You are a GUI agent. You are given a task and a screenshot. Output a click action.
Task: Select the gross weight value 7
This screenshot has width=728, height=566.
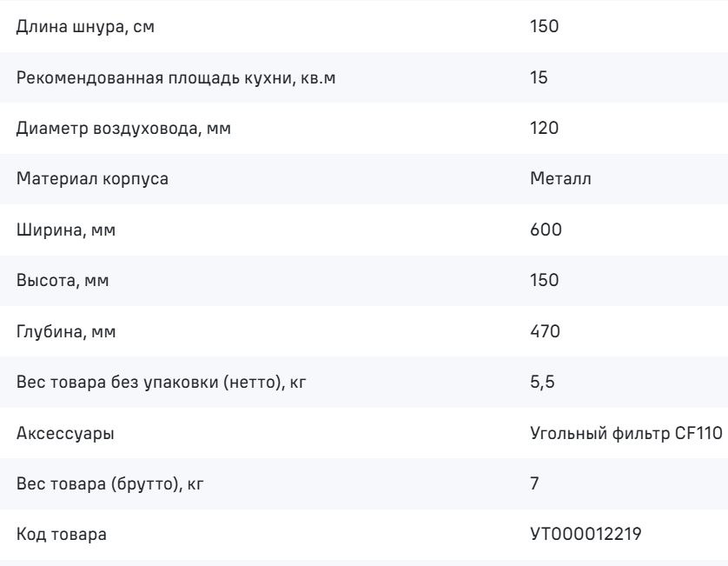(534, 483)
